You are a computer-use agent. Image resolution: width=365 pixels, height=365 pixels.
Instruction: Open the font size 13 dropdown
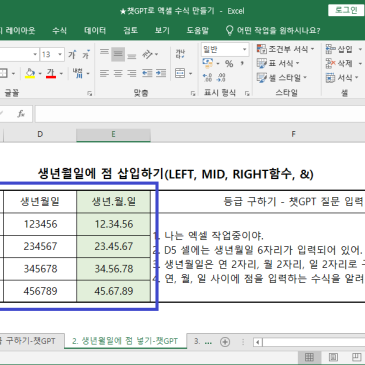[60, 54]
